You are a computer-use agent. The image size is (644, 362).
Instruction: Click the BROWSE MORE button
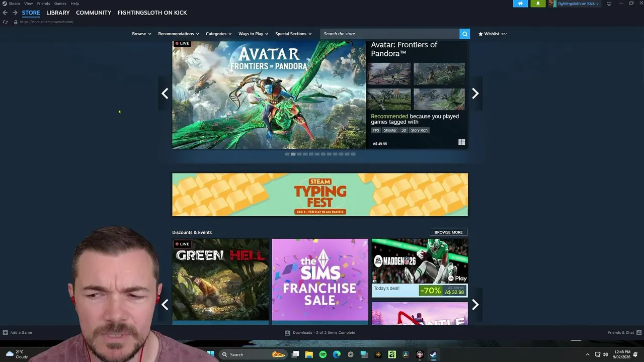coord(448,232)
